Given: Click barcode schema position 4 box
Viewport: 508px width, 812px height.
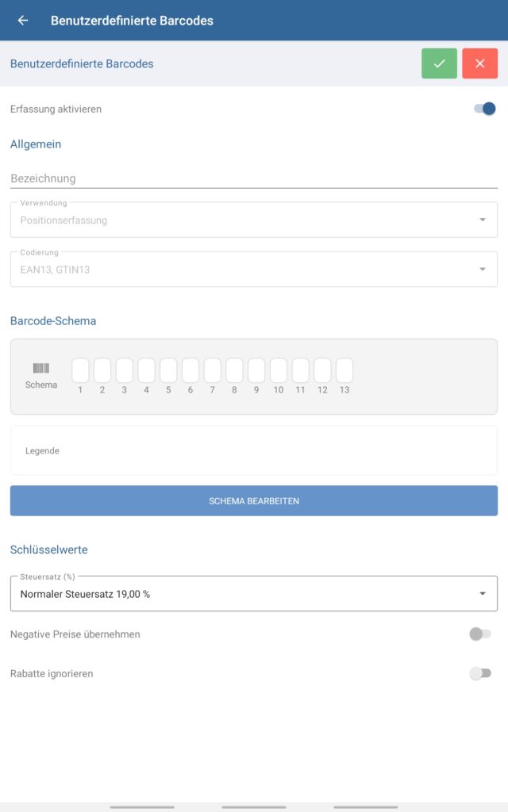Looking at the screenshot, I should [x=146, y=370].
